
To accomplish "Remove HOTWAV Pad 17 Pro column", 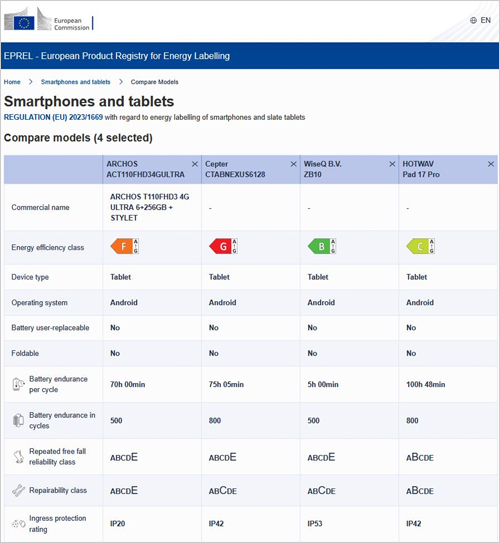I will pyautogui.click(x=491, y=164).
